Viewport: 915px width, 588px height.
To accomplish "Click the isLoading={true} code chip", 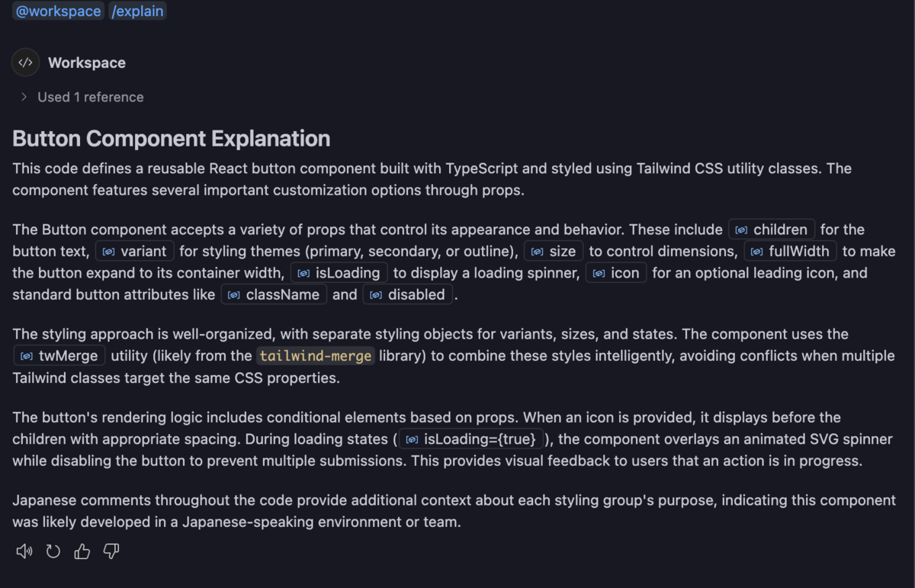I will pos(471,439).
